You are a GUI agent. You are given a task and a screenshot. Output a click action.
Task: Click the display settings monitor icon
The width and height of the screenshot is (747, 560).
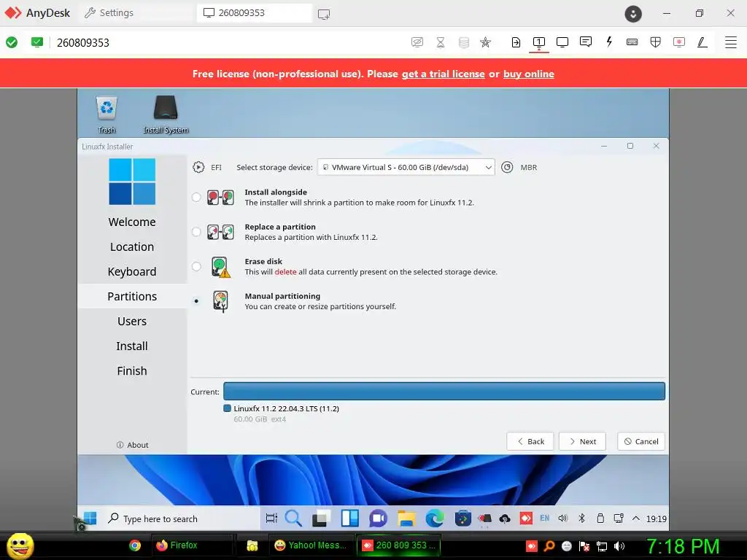[562, 42]
